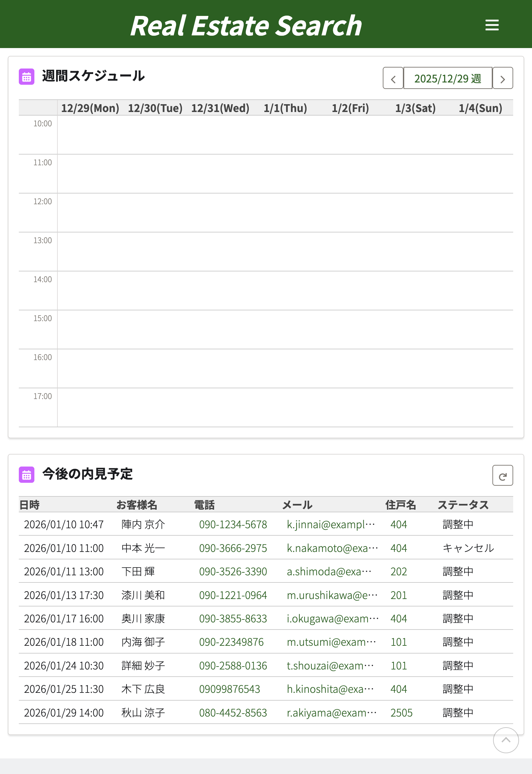Email m.urushikawa@e… address
This screenshot has height=774, width=532.
pyautogui.click(x=332, y=595)
